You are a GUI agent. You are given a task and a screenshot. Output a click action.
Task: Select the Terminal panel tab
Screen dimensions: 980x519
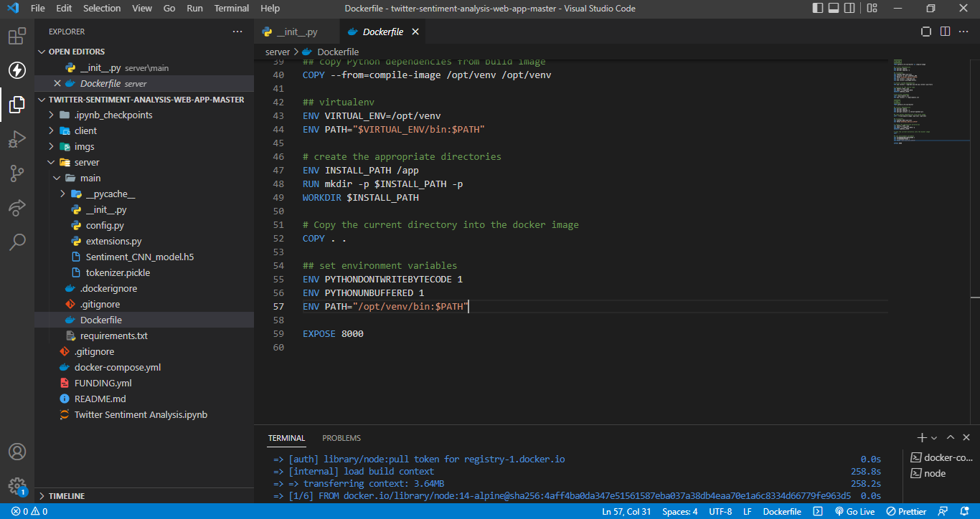(286, 438)
